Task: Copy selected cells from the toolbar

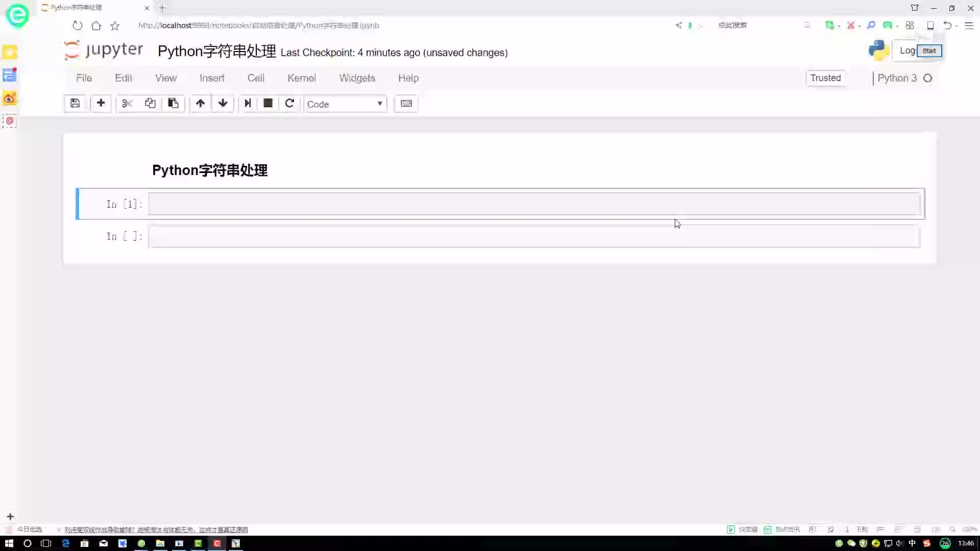Action: 150,104
